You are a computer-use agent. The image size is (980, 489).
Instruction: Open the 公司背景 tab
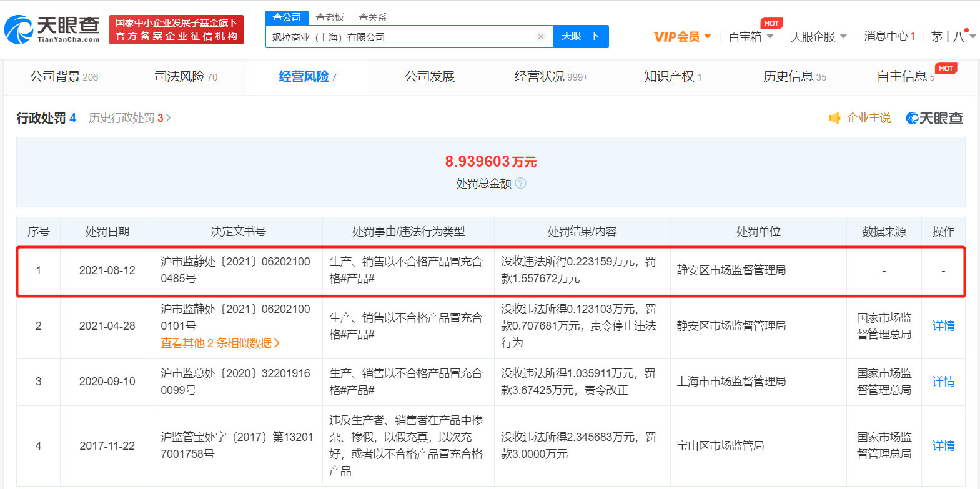point(64,77)
